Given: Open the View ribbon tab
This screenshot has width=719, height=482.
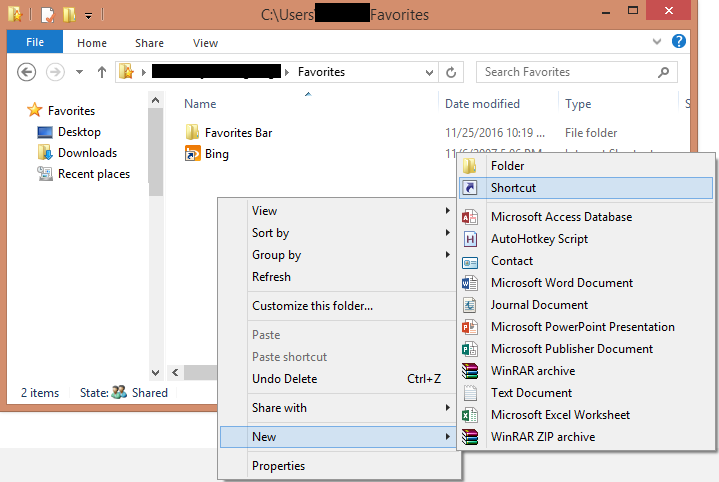Looking at the screenshot, I should [205, 43].
